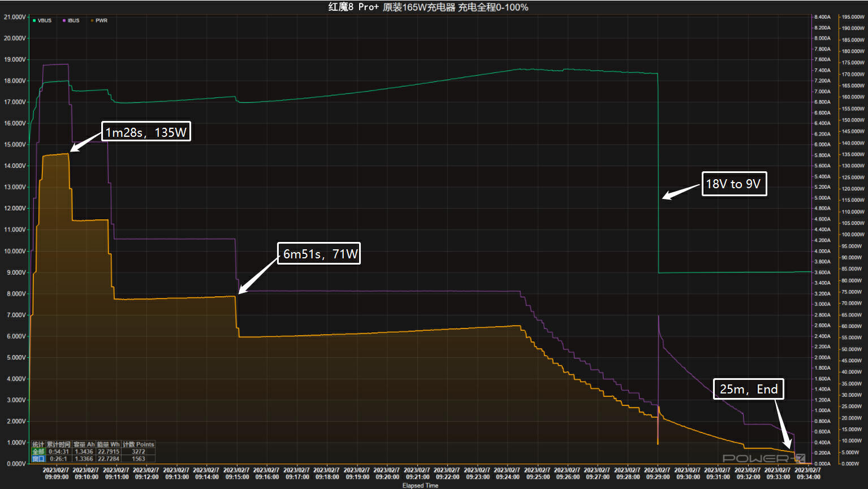This screenshot has width=868, height=489.
Task: Toggle the IBUS legend entry
Action: pos(74,20)
